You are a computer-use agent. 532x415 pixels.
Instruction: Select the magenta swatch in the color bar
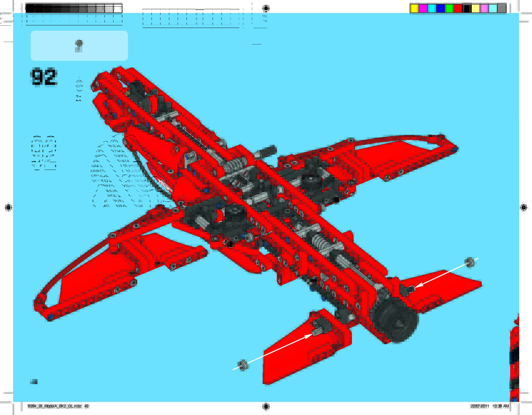click(423, 8)
